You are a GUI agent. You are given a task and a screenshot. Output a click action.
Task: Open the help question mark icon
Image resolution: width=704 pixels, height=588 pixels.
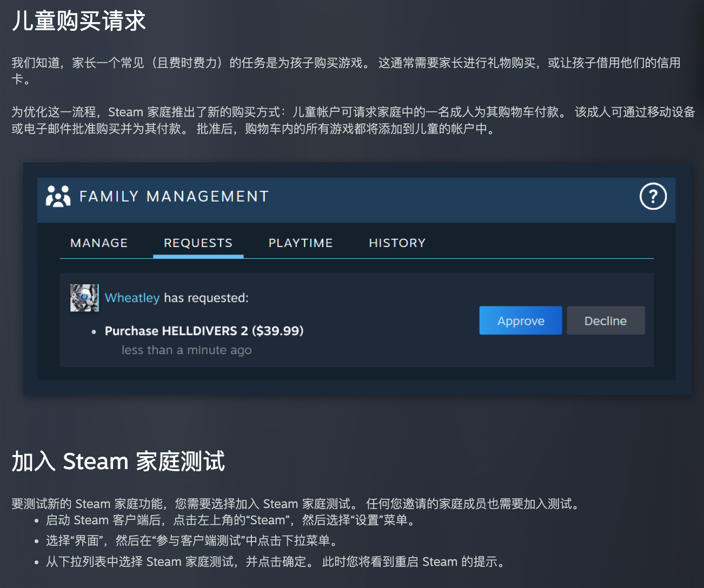tap(653, 196)
